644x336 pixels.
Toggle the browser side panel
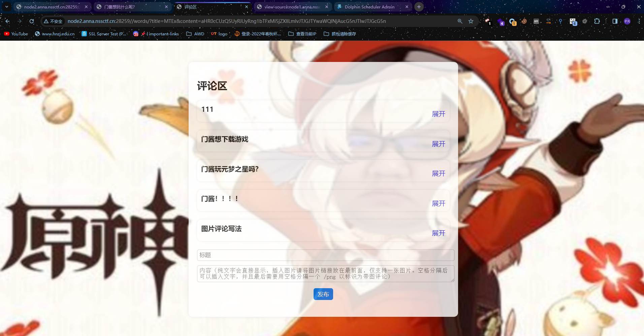pyautogui.click(x=615, y=21)
